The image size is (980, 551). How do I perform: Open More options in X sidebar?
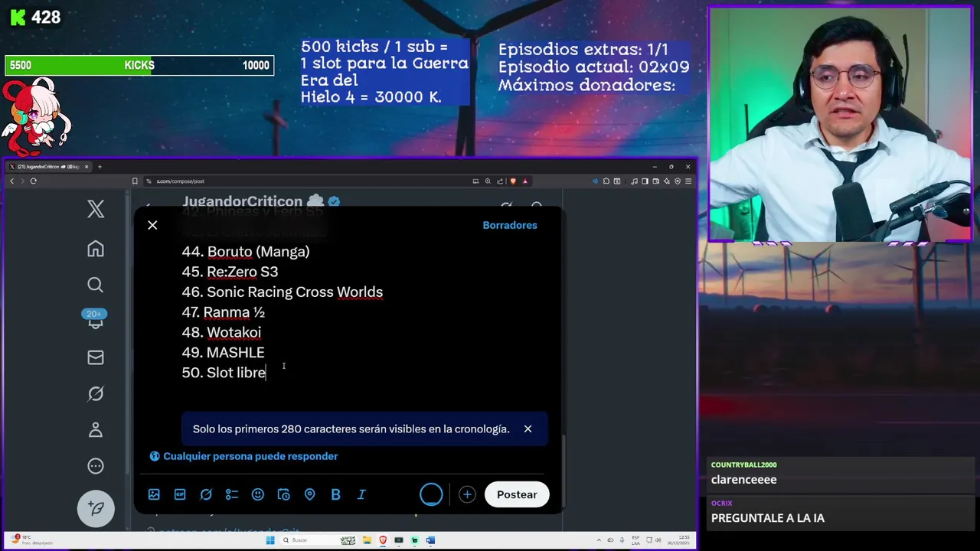(x=96, y=465)
